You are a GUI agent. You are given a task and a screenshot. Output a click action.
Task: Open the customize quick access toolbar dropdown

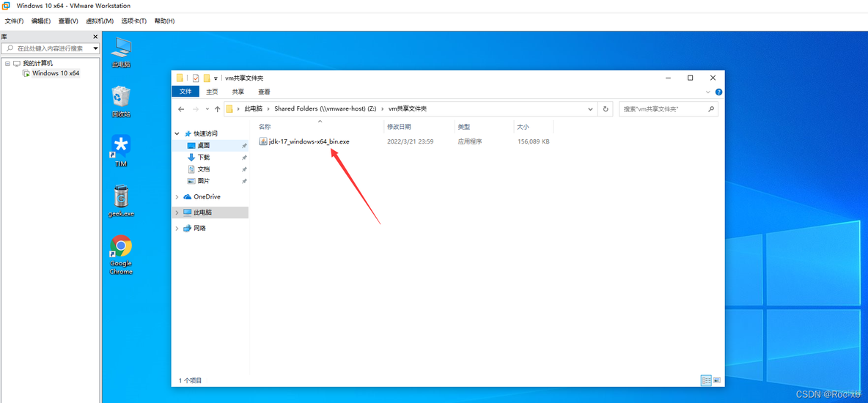[x=216, y=78]
